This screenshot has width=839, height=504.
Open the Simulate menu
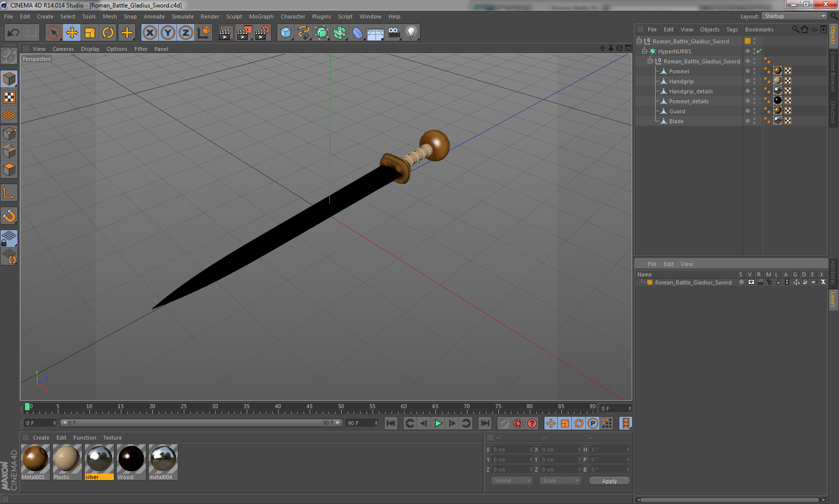(x=182, y=16)
